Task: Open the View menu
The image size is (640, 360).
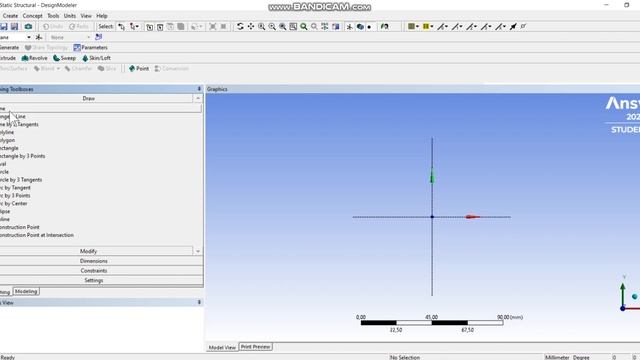Action: [x=86, y=16]
